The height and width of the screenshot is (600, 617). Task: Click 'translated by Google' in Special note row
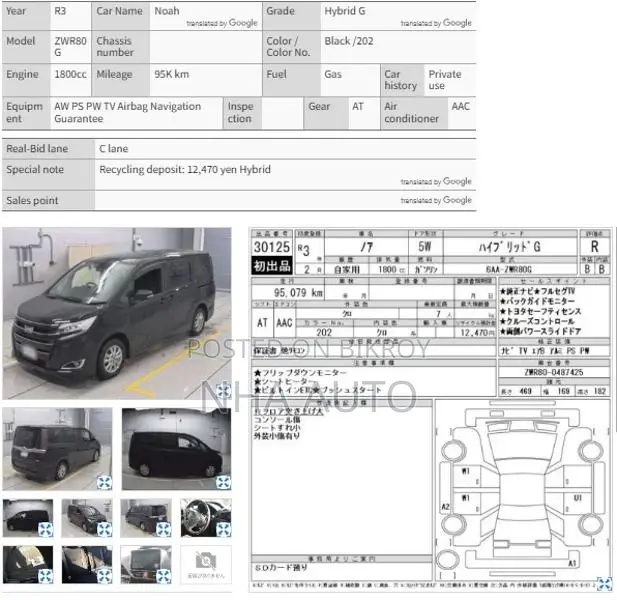436,182
